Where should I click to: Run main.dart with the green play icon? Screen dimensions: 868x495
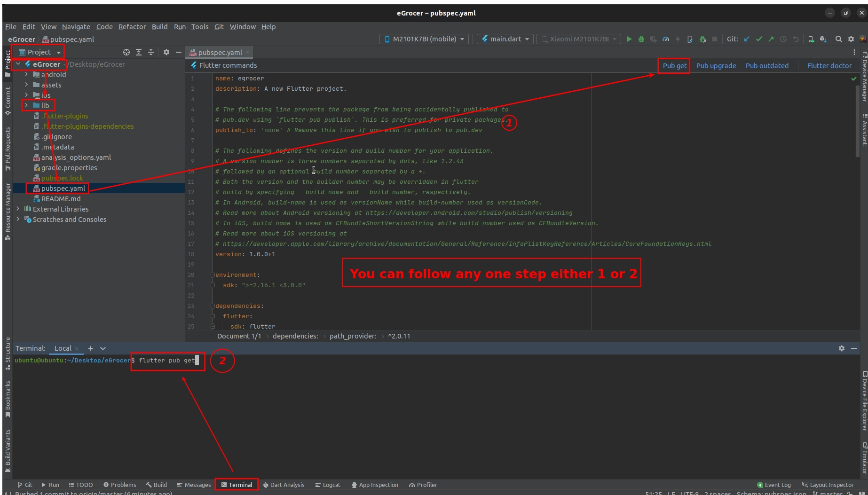629,39
